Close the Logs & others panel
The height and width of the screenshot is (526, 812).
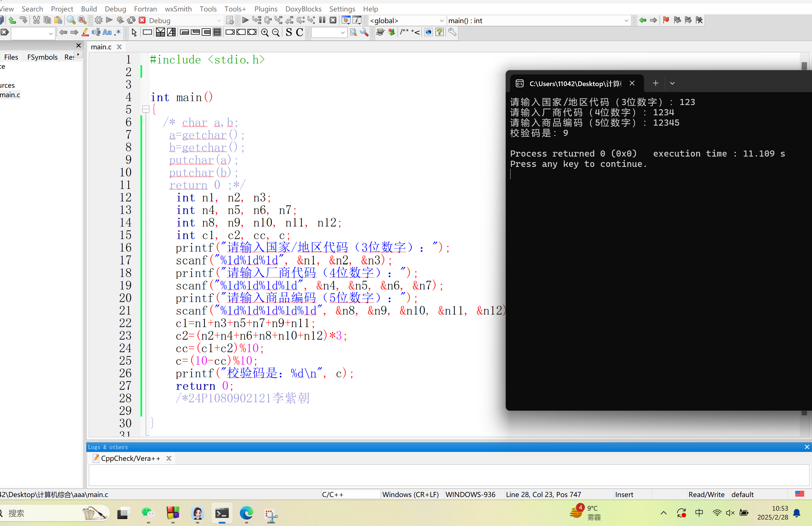pos(806,447)
